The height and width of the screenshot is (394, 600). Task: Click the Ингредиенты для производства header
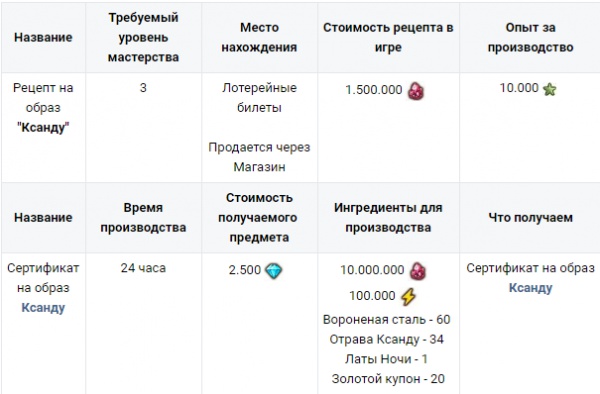pos(388,218)
